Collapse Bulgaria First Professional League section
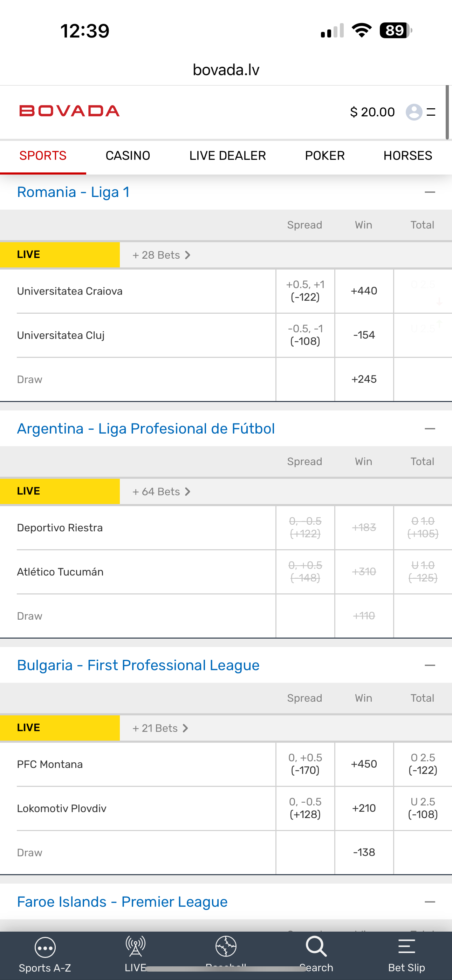Image resolution: width=452 pixels, height=980 pixels. 430,665
